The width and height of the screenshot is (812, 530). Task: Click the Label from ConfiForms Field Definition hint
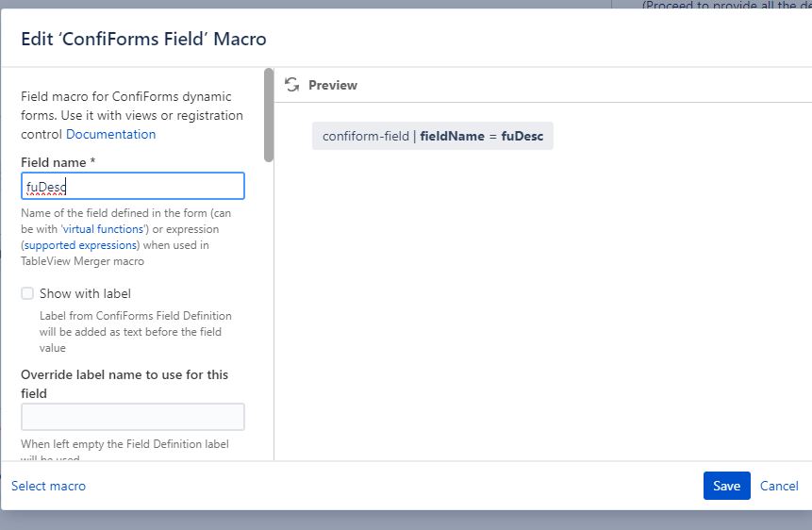pos(136,332)
